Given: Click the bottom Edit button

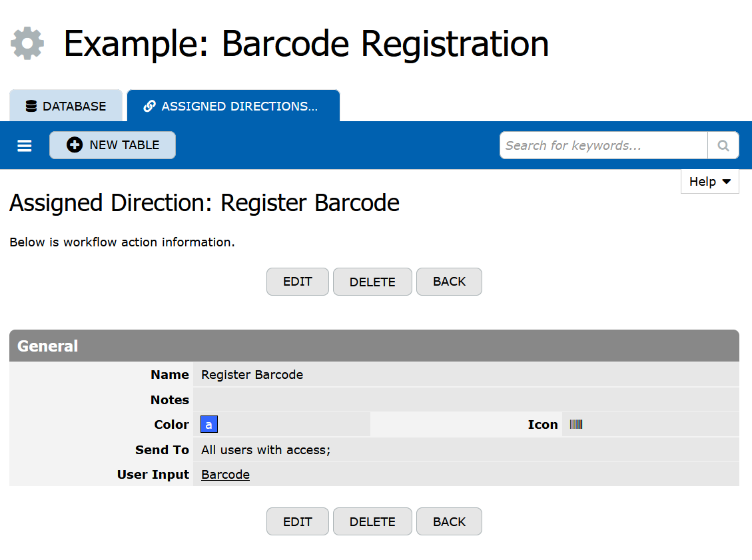Looking at the screenshot, I should pos(297,521).
